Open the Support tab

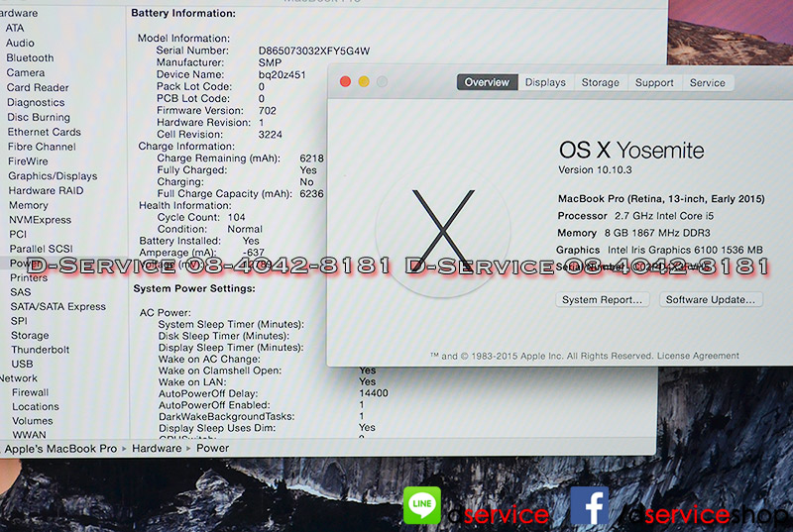coord(654,82)
